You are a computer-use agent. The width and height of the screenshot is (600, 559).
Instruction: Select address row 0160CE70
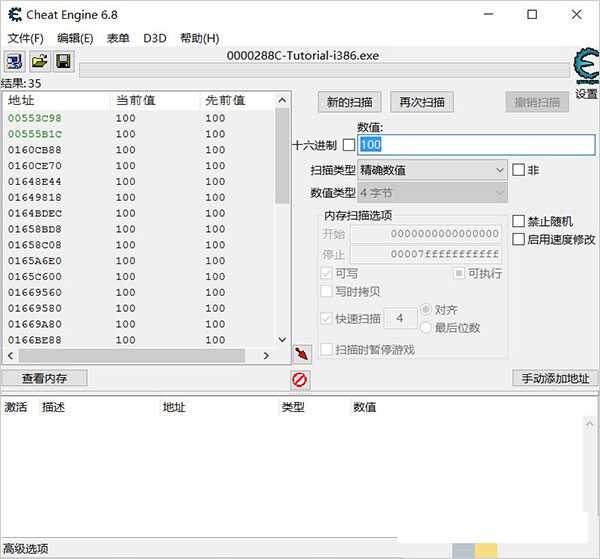point(139,166)
